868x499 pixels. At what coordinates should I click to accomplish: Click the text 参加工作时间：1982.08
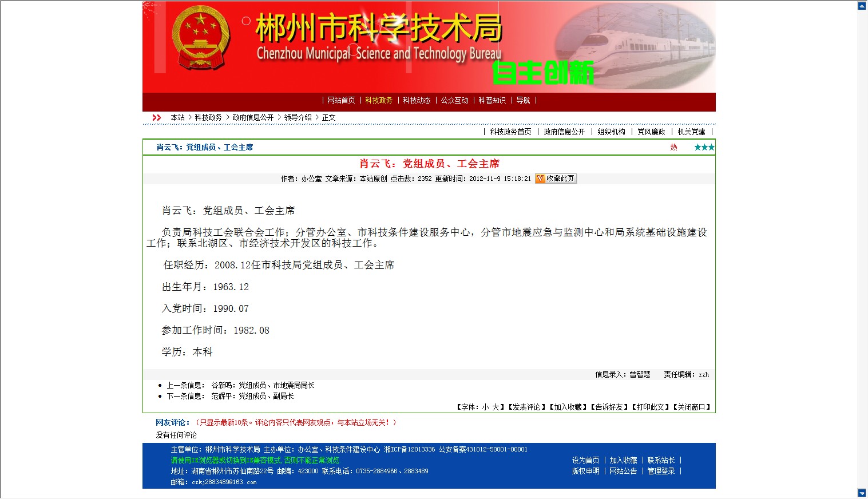click(x=216, y=330)
